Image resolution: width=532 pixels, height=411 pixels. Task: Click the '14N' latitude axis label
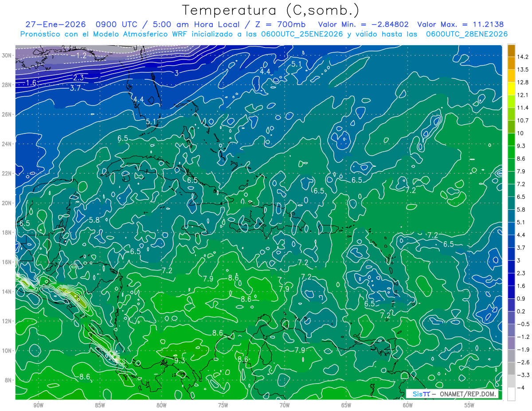[7, 292]
